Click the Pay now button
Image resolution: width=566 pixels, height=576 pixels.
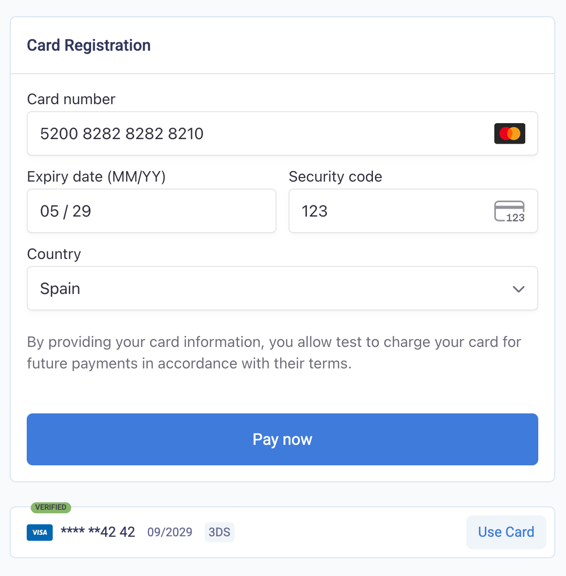click(282, 439)
